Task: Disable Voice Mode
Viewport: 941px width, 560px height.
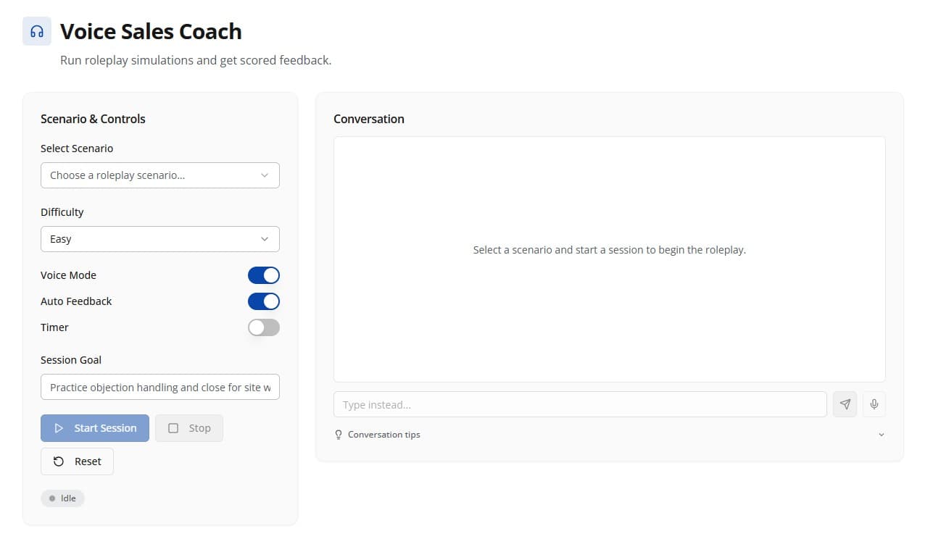Action: click(263, 275)
